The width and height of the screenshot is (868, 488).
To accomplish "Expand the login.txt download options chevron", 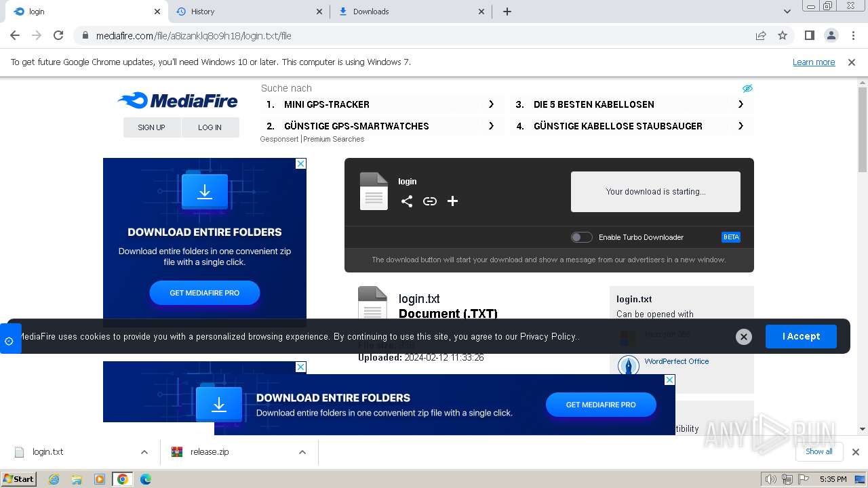I will coord(144,452).
